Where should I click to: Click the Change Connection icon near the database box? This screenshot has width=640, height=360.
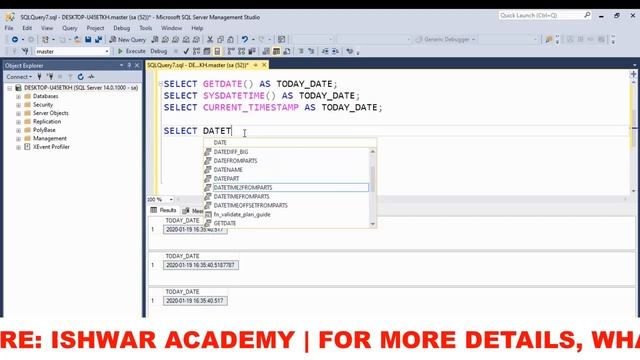tap(25, 51)
